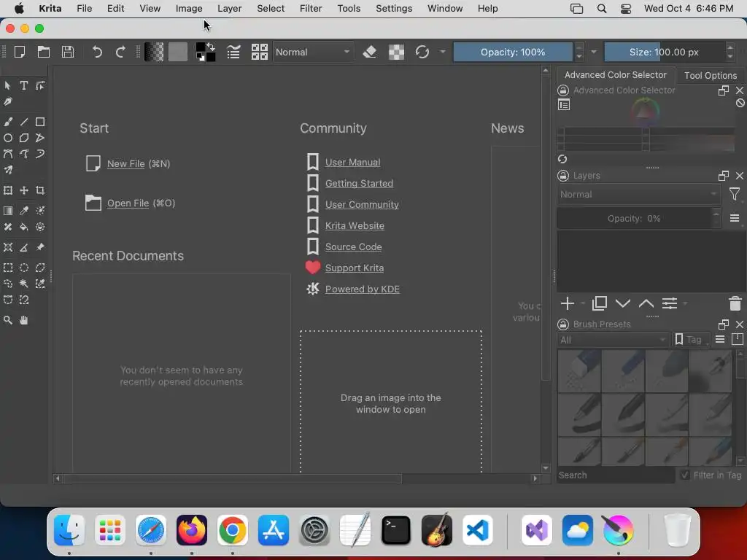Click the Open File link

[x=128, y=203]
